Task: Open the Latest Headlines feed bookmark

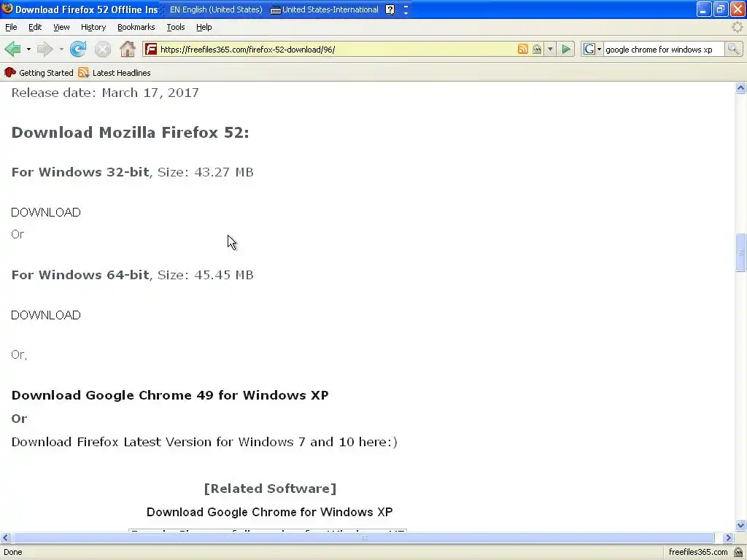Action: click(115, 72)
